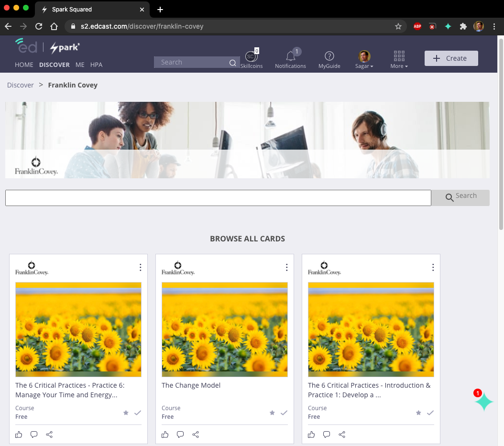Bookmark star on Introduction & Practice 1 card
This screenshot has height=446, width=504.
(418, 413)
